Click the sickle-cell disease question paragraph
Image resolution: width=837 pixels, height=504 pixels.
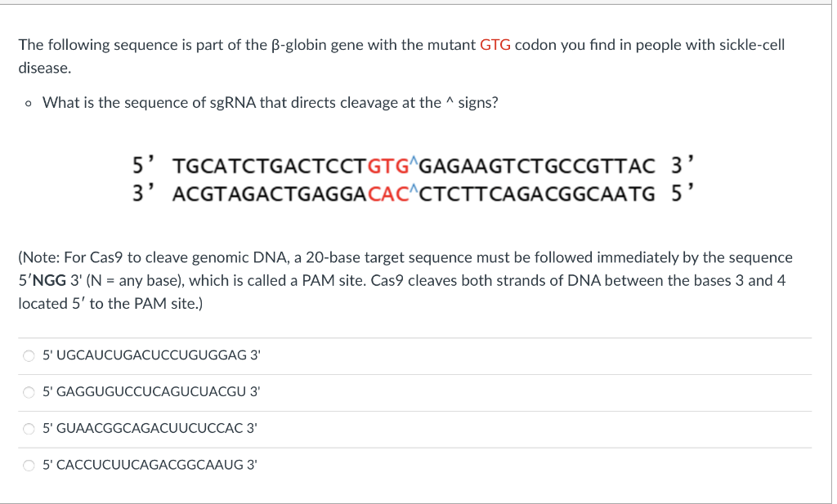[x=401, y=56]
